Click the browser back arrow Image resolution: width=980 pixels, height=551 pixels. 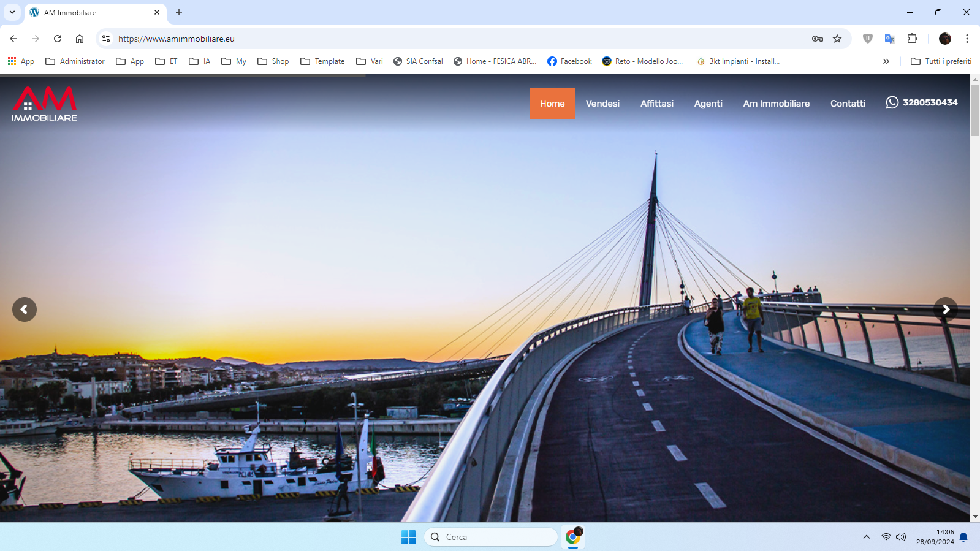point(13,39)
